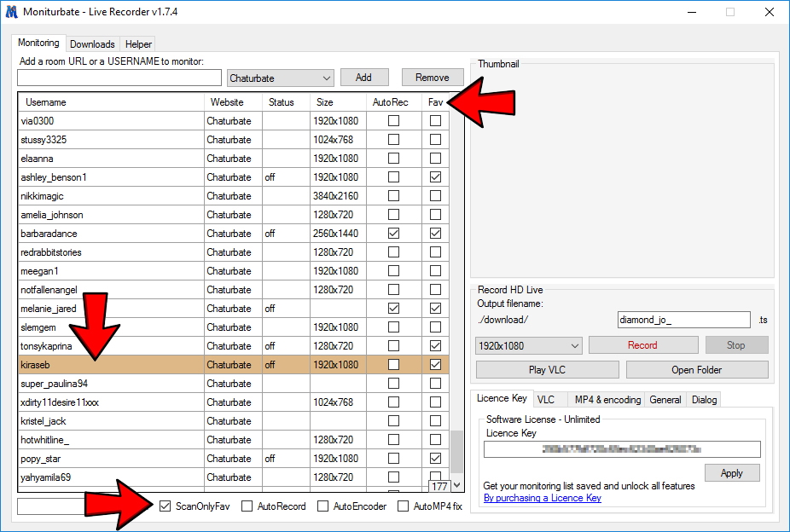
Task: Click the user list vertical scrollbar thumb
Action: [x=456, y=452]
